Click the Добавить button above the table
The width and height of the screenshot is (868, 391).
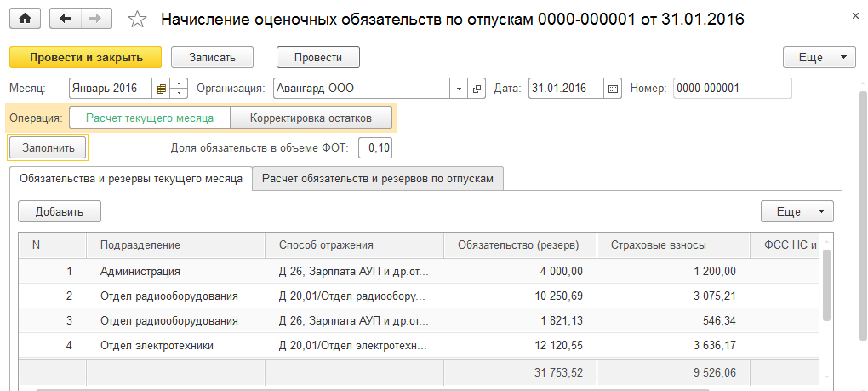tap(60, 211)
